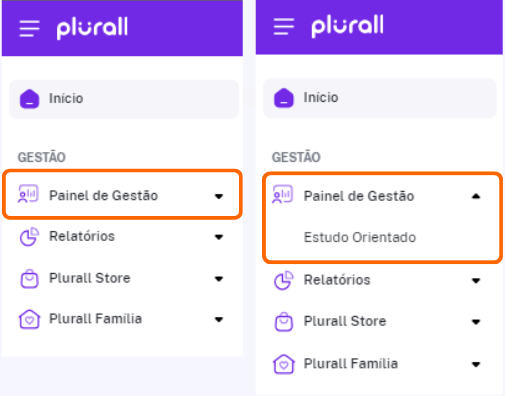505x396 pixels.
Task: Expand Plurall Família arrow in the expanded sidebar
Action: click(476, 364)
